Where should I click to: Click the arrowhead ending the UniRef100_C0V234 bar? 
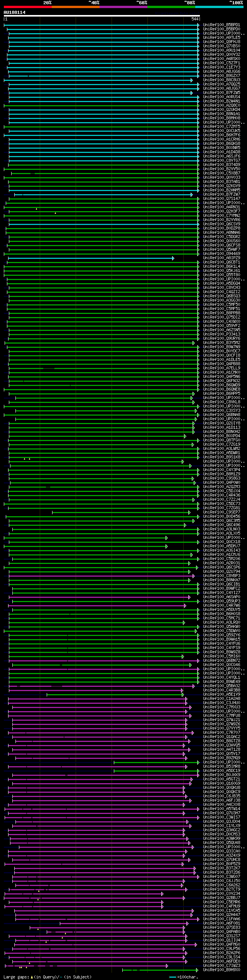(162, 894)
